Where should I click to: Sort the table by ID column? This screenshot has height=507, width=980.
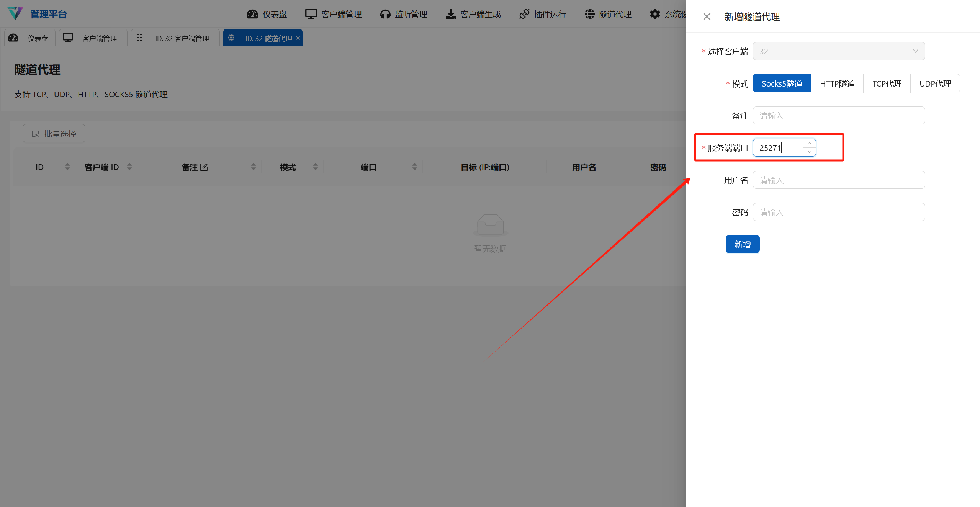coord(67,167)
